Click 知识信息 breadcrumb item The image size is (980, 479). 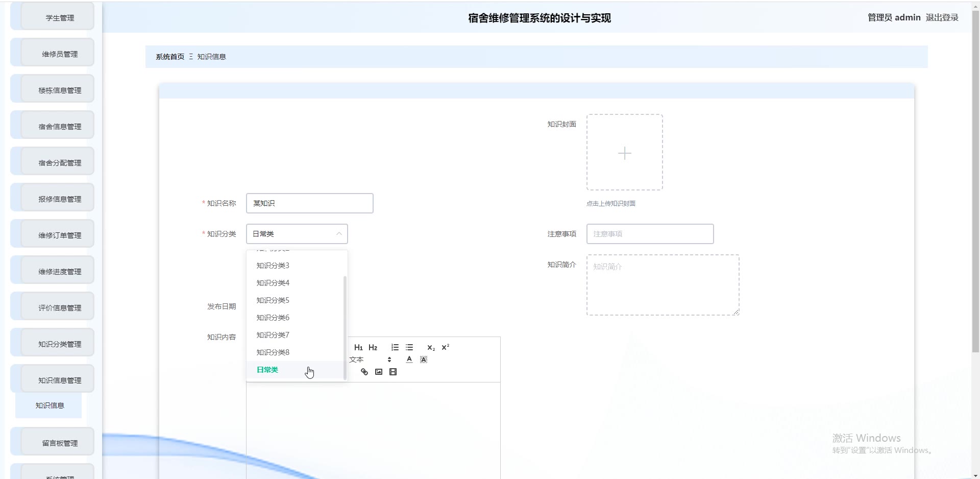[x=211, y=57]
